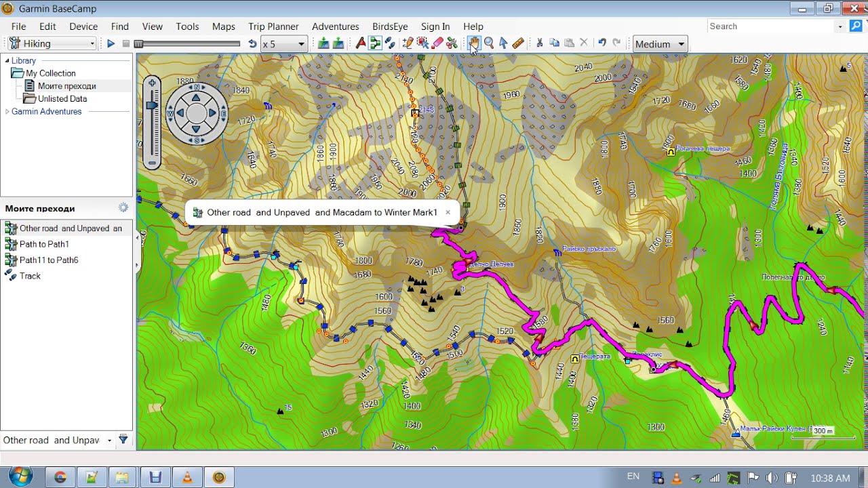Open the Edit menu
Screen dimensions: 868x488
pos(47,26)
